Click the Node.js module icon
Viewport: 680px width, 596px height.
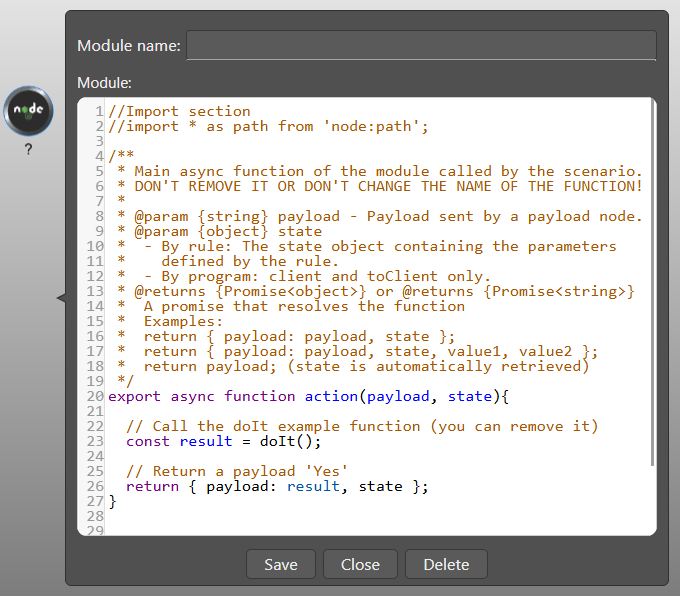29,111
